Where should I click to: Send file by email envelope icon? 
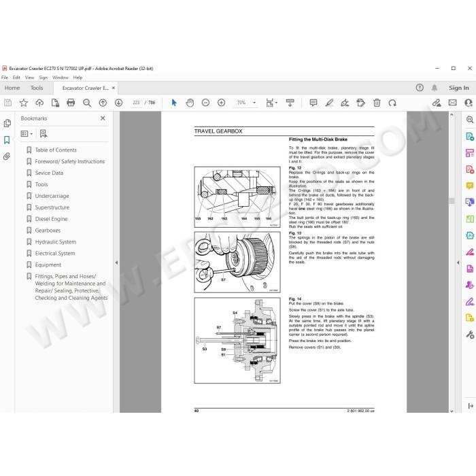(452, 103)
